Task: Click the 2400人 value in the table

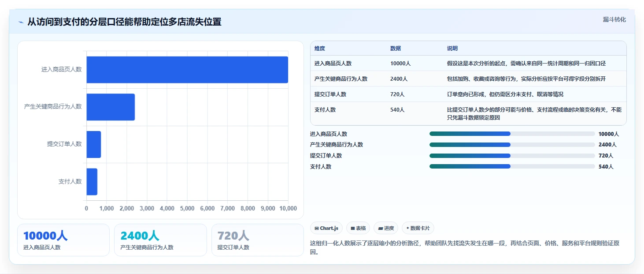Action: click(399, 79)
